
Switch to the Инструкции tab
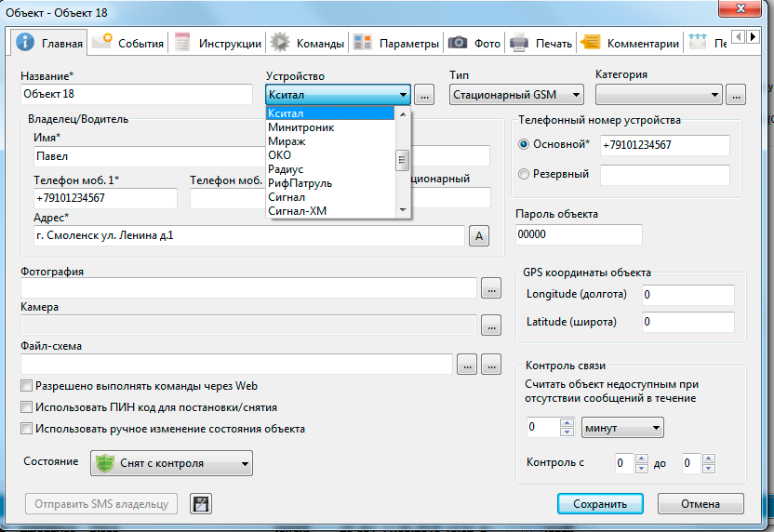click(x=219, y=43)
